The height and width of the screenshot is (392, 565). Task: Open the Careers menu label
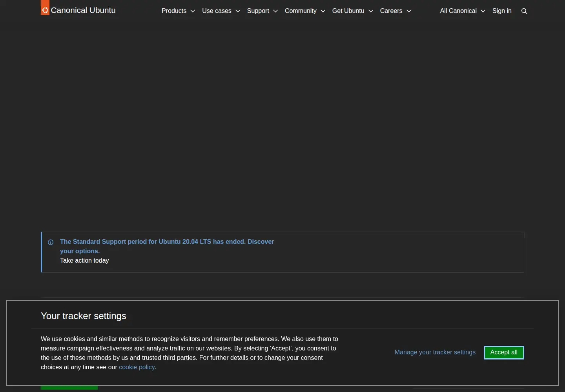391,11
